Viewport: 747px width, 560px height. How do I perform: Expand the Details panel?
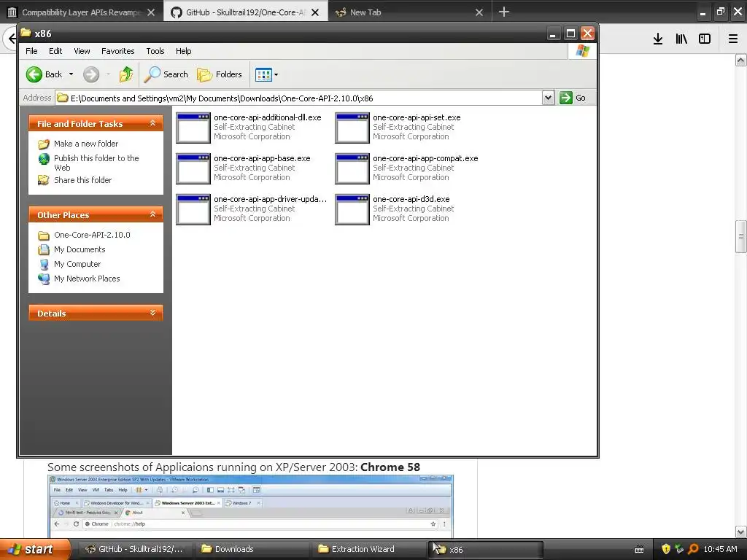click(x=152, y=314)
